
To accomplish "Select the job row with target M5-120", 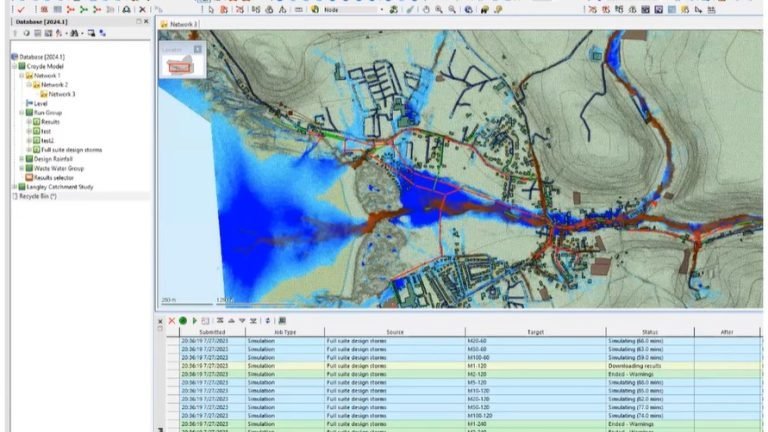I will [x=464, y=383].
